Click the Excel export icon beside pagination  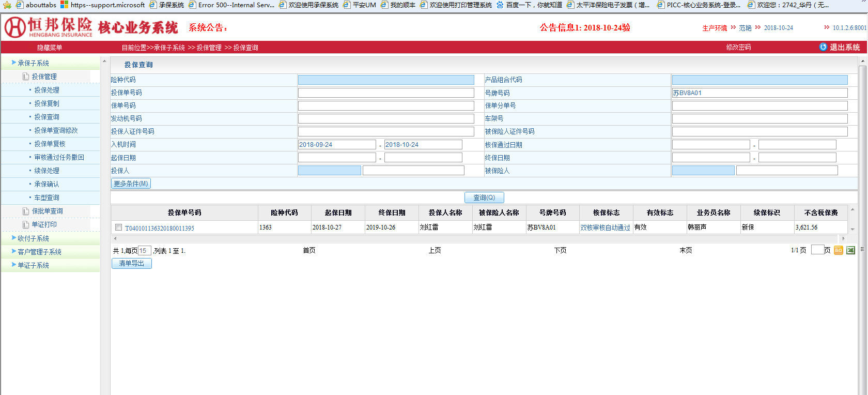[x=850, y=250]
